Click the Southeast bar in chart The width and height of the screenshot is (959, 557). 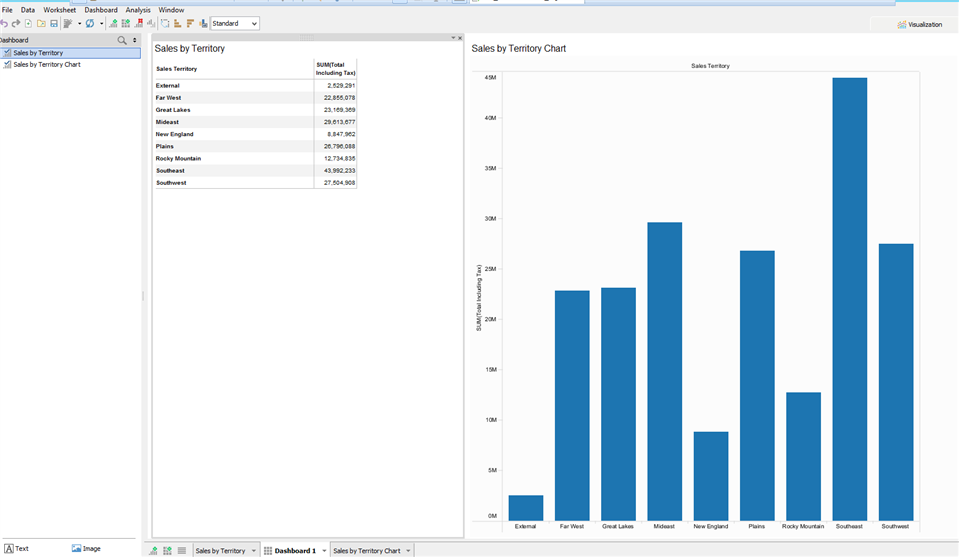point(849,299)
